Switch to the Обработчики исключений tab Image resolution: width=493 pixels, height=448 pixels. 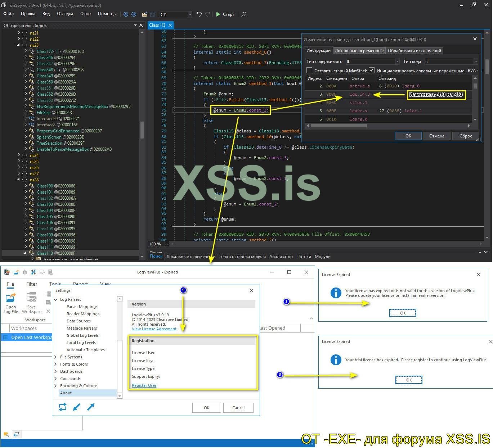[x=414, y=51]
